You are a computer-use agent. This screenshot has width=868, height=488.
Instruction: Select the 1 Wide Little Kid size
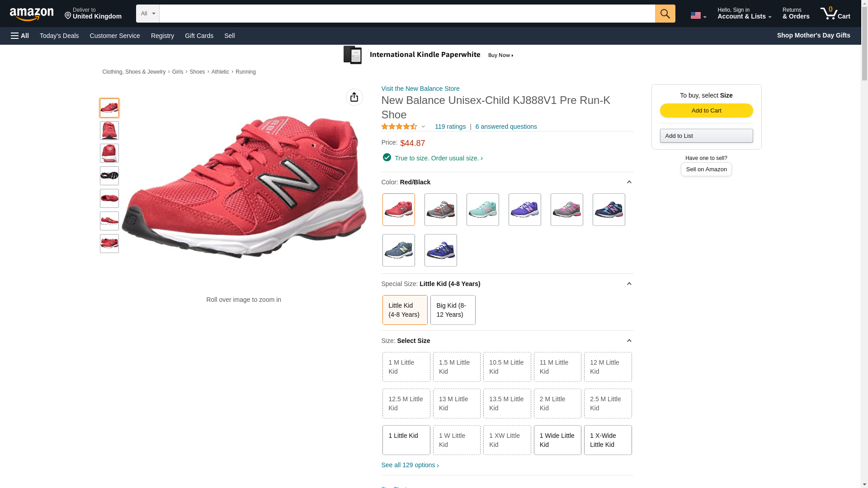pos(557,440)
